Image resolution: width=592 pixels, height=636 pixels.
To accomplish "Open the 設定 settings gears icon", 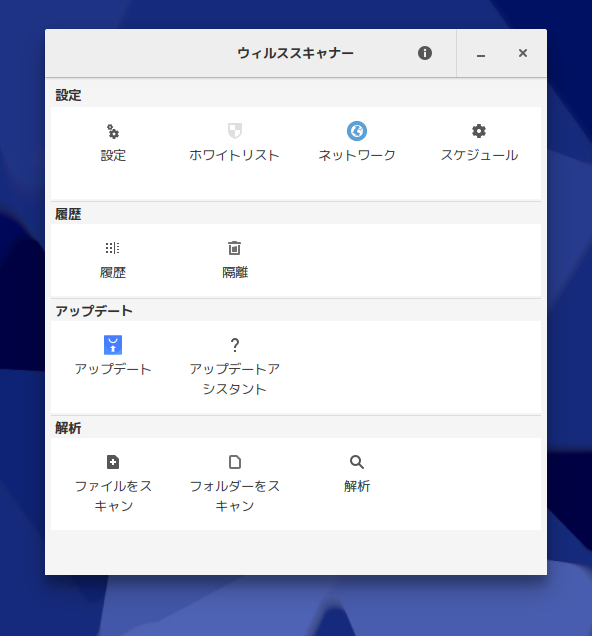I will pyautogui.click(x=113, y=131).
